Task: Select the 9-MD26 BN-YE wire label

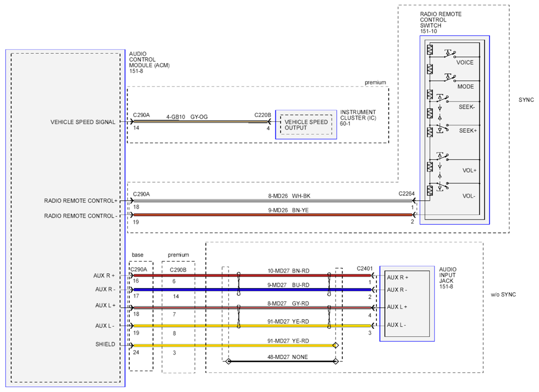Action: (x=288, y=210)
